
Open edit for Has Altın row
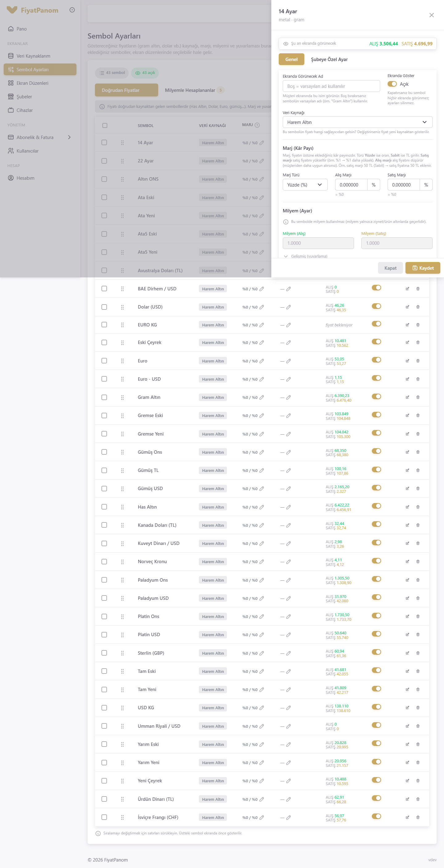coord(407,507)
